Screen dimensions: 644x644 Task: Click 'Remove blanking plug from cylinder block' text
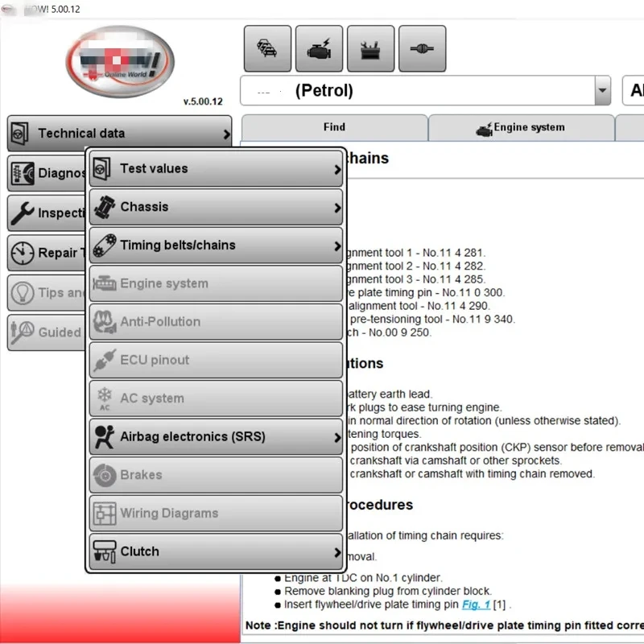point(388,591)
